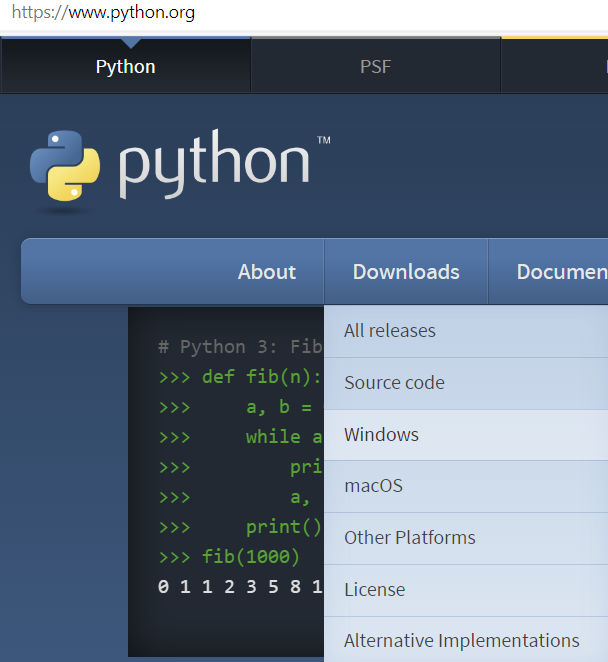This screenshot has width=608, height=662.
Task: Click the 'print()' code line
Action: [241, 526]
